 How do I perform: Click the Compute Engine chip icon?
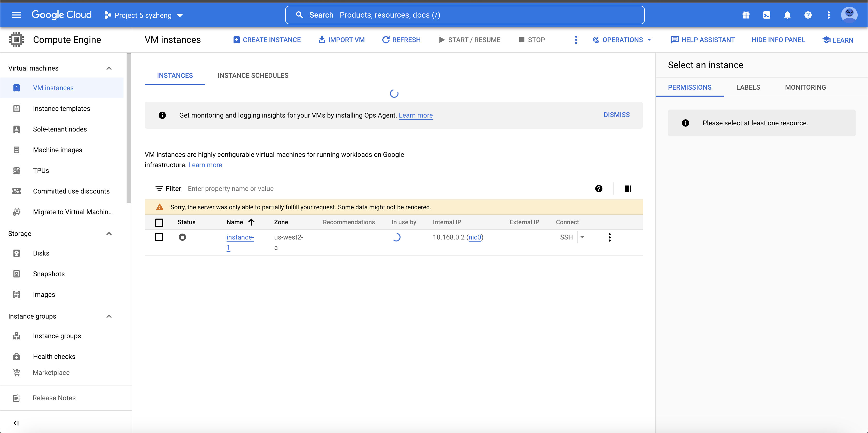[x=16, y=40]
